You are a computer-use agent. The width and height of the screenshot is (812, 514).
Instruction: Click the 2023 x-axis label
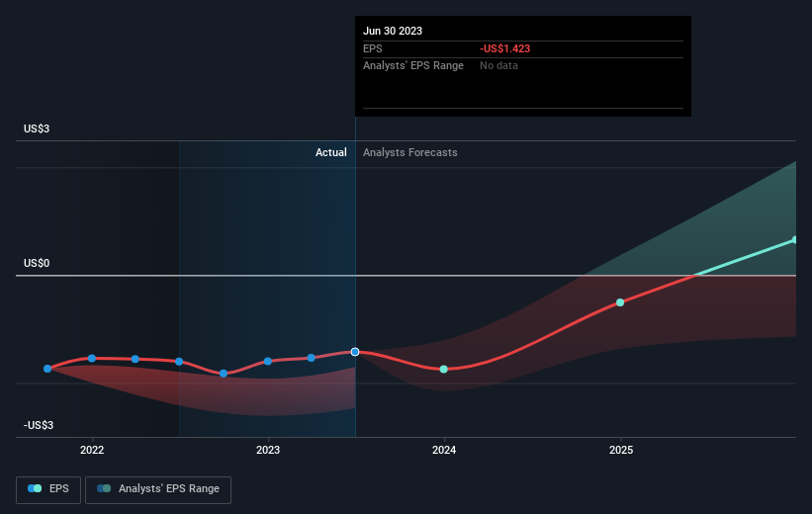point(268,450)
